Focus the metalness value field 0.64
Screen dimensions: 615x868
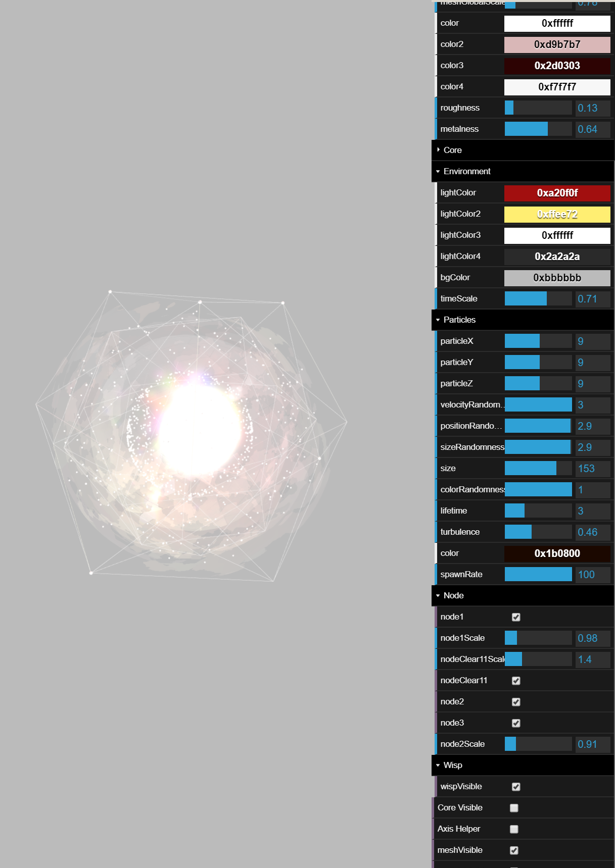click(593, 129)
